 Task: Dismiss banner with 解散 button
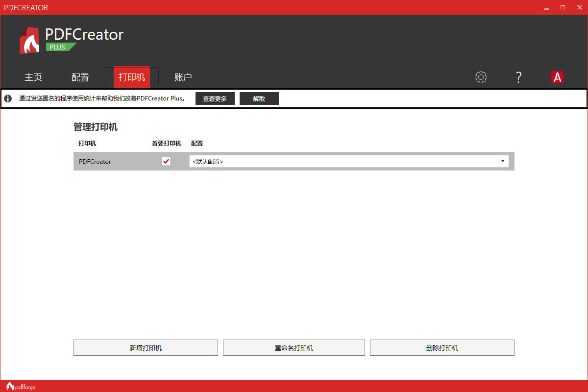(259, 98)
